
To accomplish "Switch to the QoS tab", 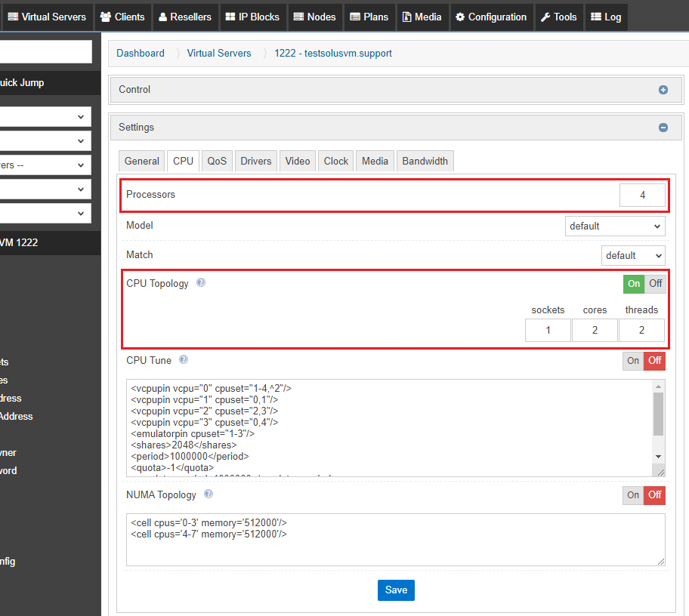I will point(217,161).
